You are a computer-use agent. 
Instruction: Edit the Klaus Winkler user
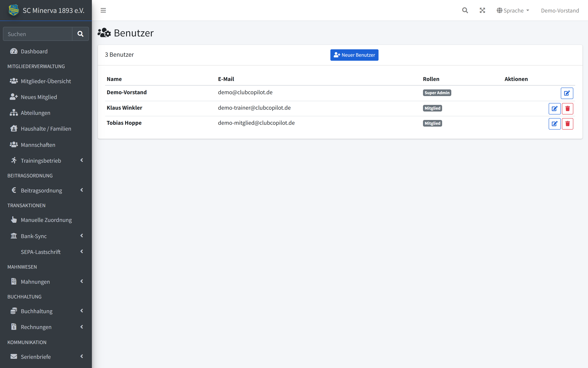(x=555, y=109)
